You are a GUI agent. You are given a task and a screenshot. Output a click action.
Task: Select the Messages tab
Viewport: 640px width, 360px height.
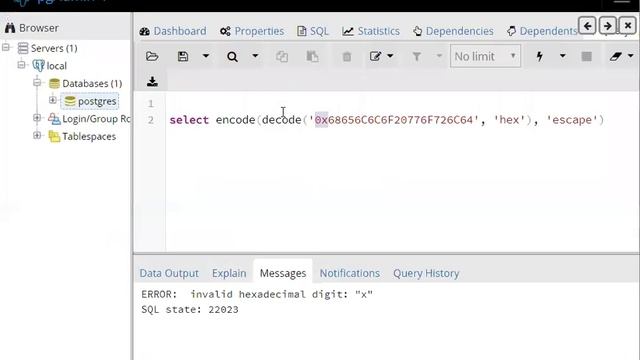click(283, 273)
